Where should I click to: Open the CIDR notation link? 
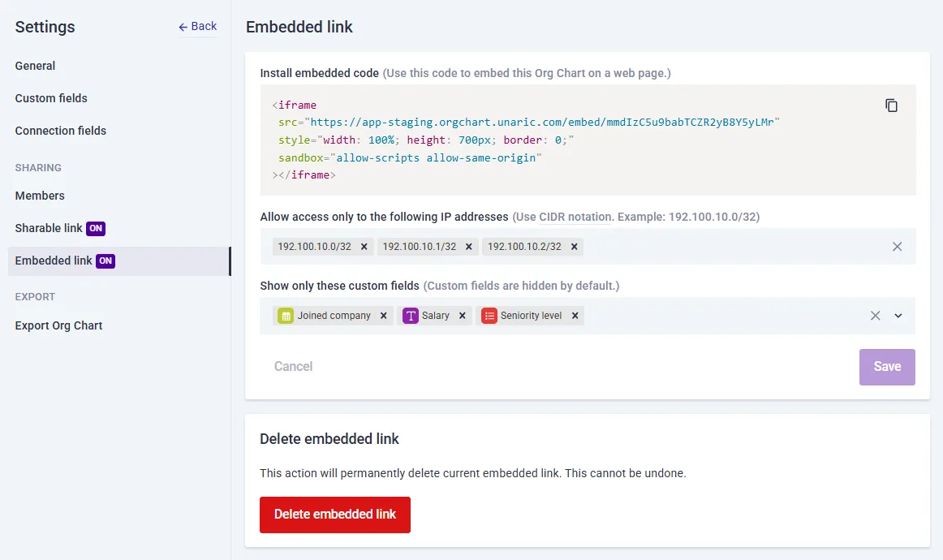575,217
